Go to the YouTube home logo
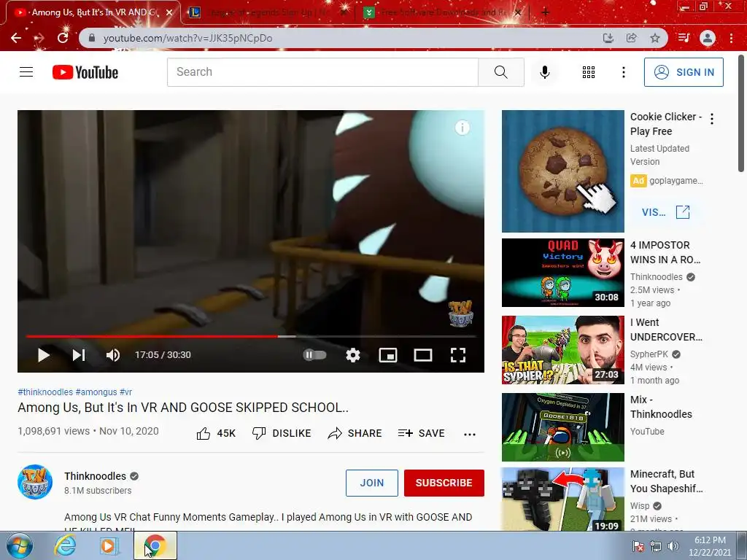This screenshot has width=747, height=560. [85, 72]
